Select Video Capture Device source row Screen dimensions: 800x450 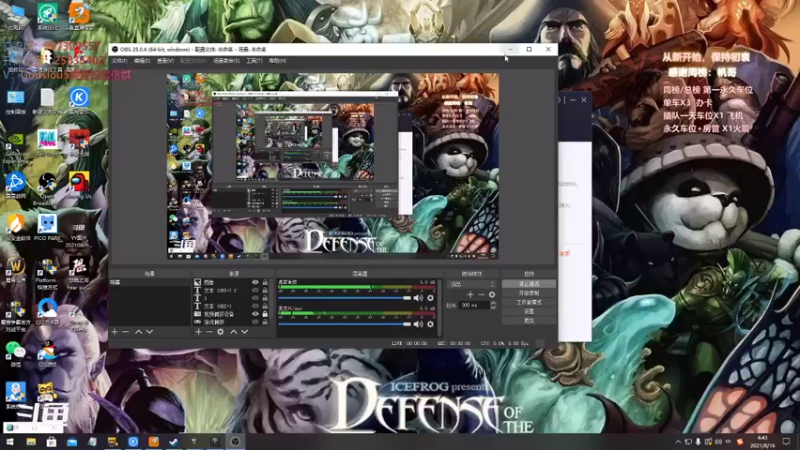231,314
